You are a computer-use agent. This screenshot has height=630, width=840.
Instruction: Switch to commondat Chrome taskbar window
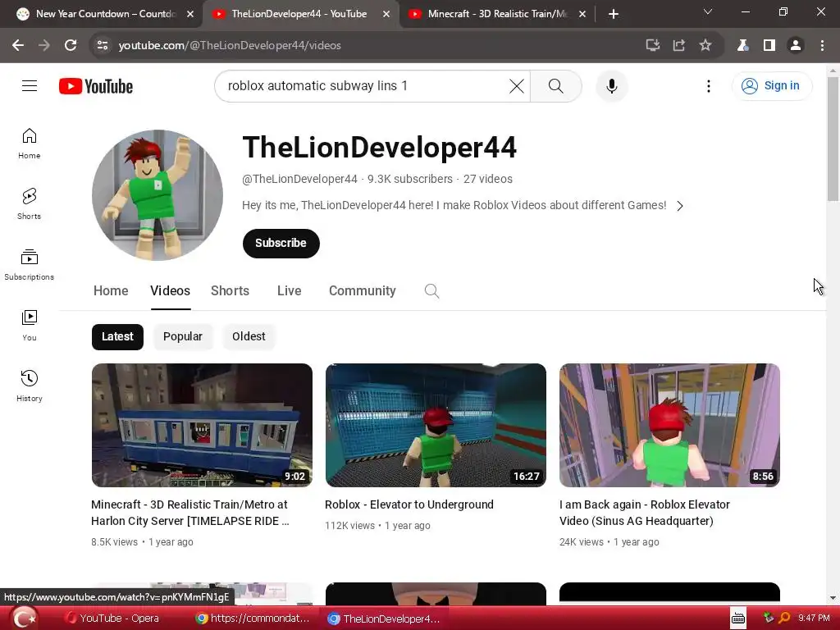(253, 619)
